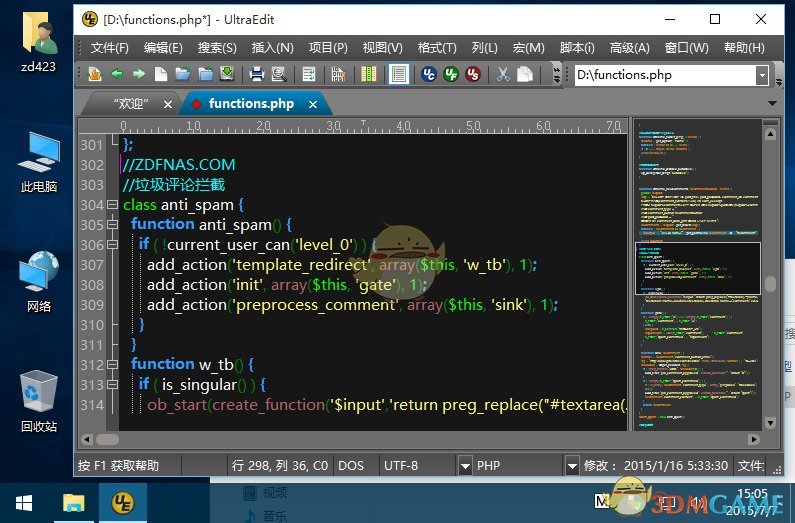Screen dimensions: 795x523
Task: Open the UTF-8 encoding dropdown in status bar
Action: [x=465, y=466]
